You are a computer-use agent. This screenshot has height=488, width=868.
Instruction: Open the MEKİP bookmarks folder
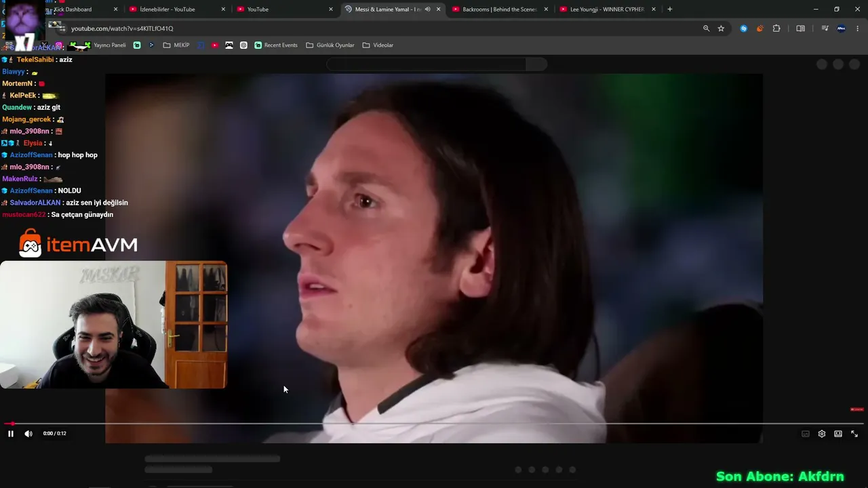coord(176,45)
